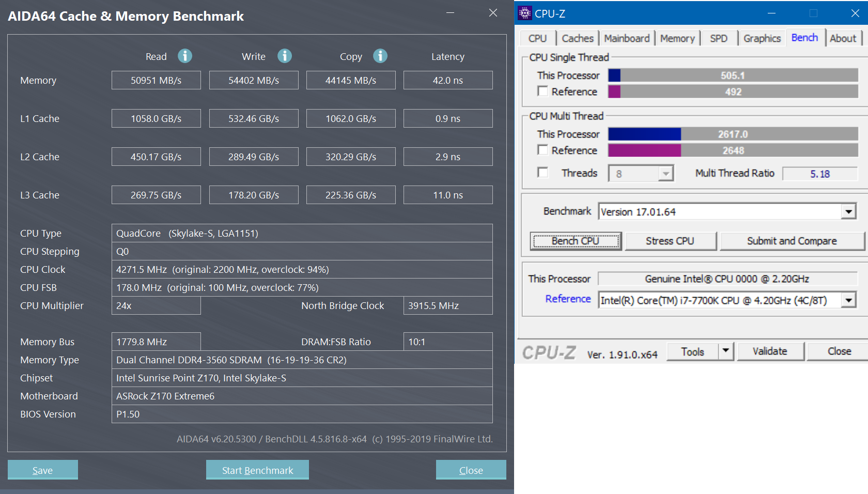
Task: Click the L2 Cache Read value 450.17 GB/s
Action: [x=156, y=157]
